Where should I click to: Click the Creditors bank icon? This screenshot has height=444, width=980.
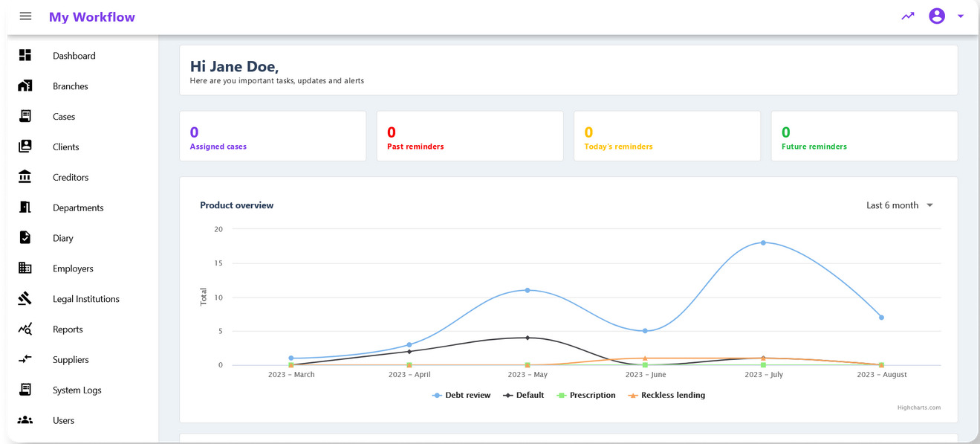[25, 177]
